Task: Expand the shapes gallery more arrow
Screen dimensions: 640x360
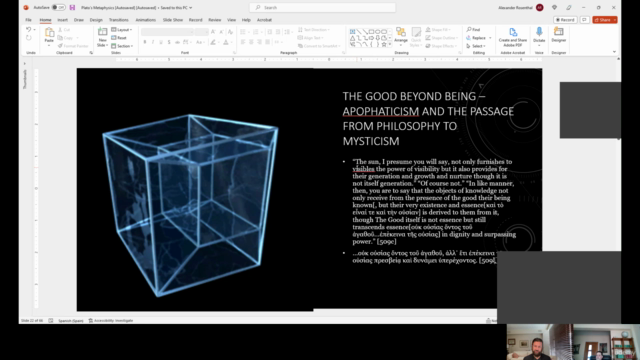Action: click(390, 44)
